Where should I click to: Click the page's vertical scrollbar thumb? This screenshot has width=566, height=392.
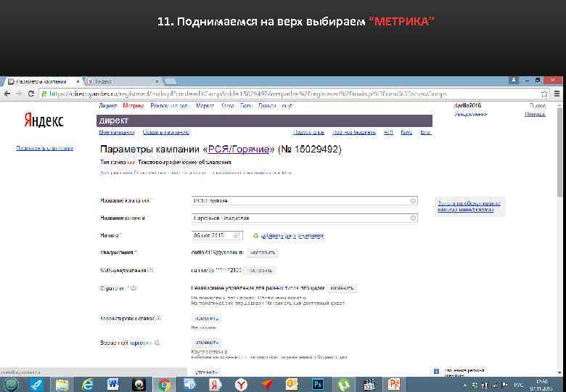click(560, 152)
